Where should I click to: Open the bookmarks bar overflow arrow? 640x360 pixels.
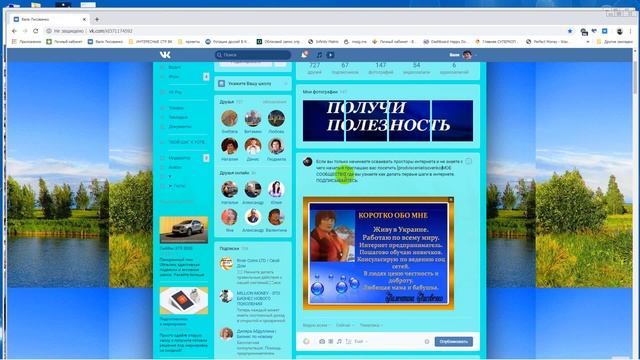[x=588, y=42]
